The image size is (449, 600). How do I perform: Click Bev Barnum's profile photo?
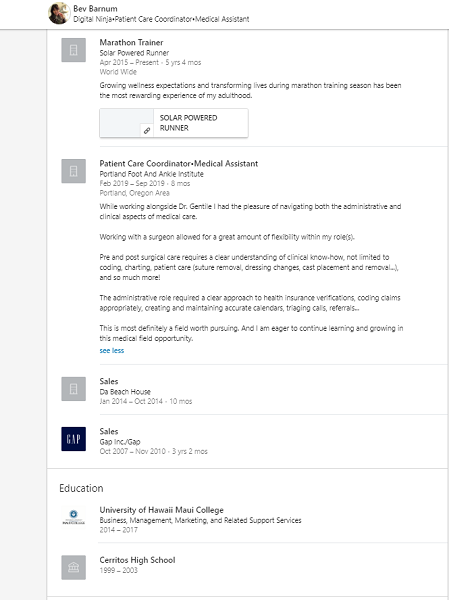(x=59, y=13)
